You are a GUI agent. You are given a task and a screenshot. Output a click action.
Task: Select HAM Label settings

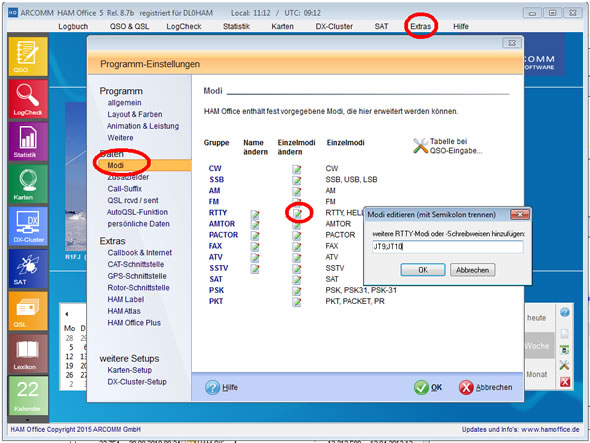126,300
